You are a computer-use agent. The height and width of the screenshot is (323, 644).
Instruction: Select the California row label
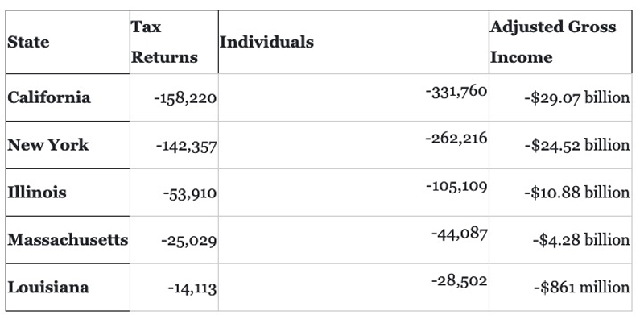[49, 97]
